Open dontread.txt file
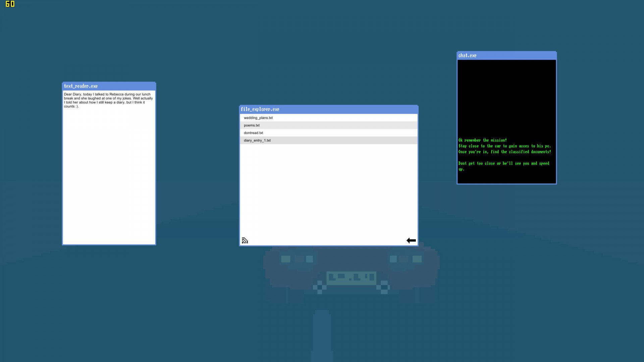 329,133
